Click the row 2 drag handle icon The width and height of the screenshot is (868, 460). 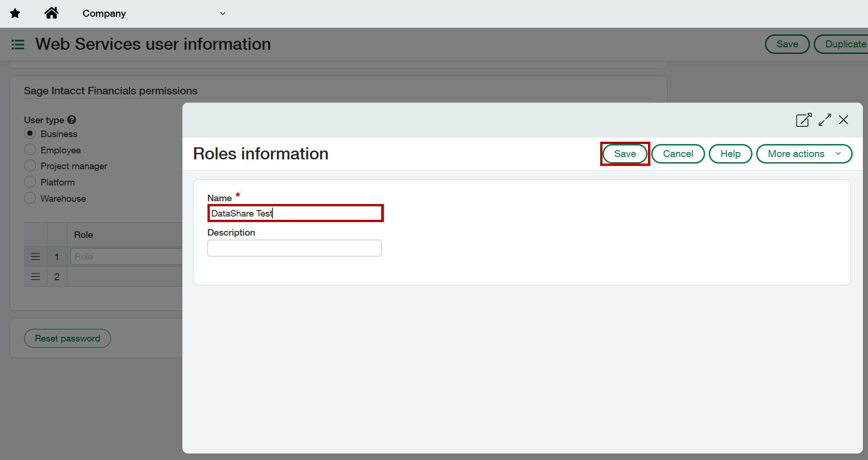click(x=36, y=277)
